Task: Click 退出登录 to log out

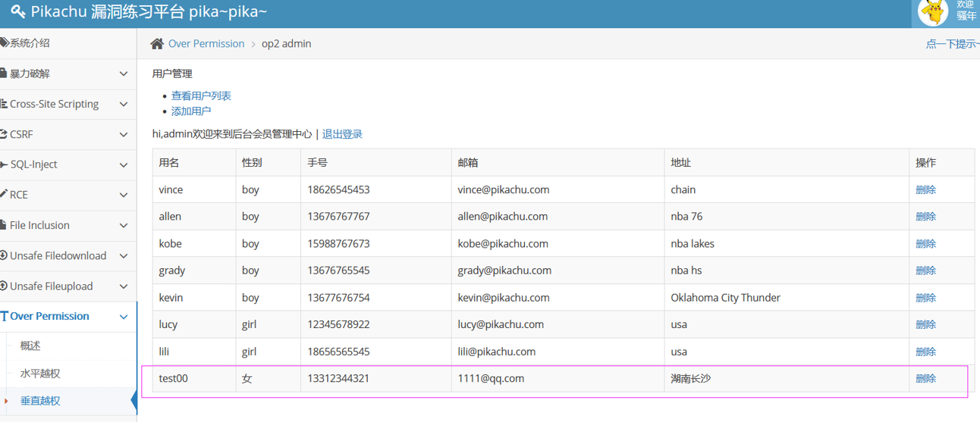Action: click(342, 134)
